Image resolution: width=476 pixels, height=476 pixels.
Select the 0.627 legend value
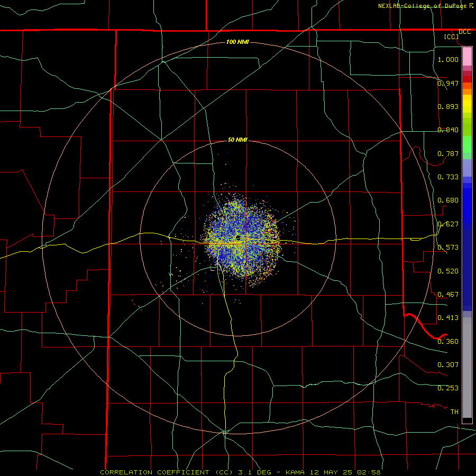[x=448, y=224]
